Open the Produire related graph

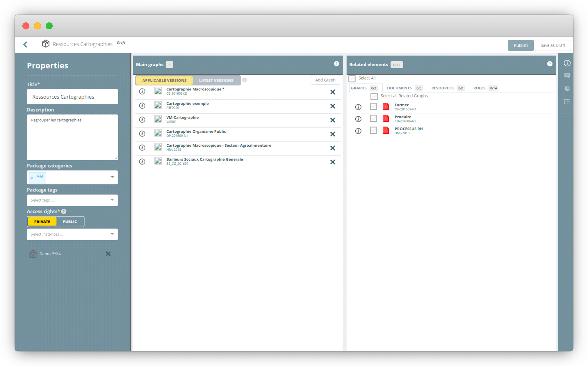point(403,117)
